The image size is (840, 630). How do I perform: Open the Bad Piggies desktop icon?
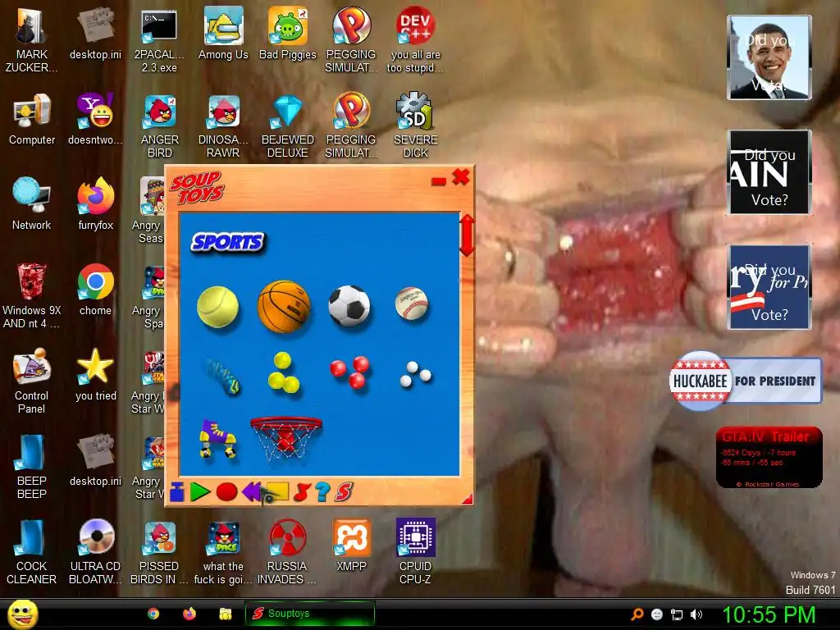[x=288, y=33]
